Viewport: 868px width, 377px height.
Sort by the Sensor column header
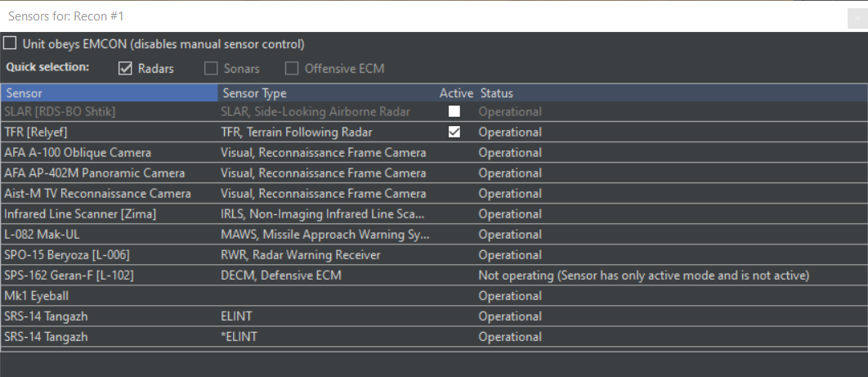[109, 93]
